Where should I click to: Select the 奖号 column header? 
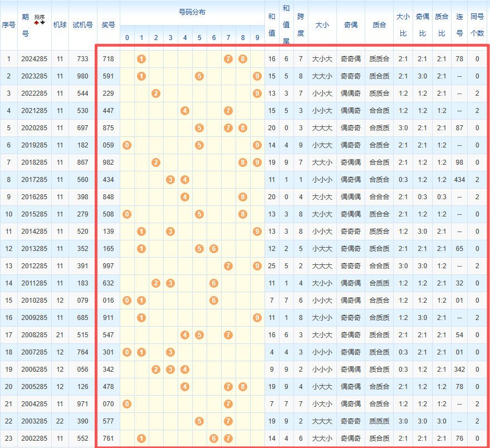coord(108,24)
